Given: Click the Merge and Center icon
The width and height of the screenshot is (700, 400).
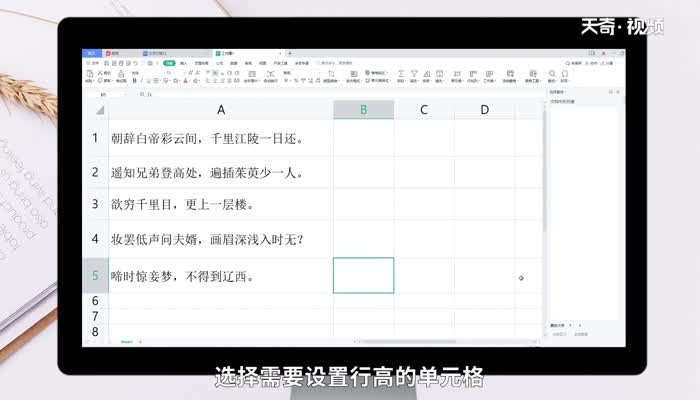Looking at the screenshot, I should coord(252,74).
